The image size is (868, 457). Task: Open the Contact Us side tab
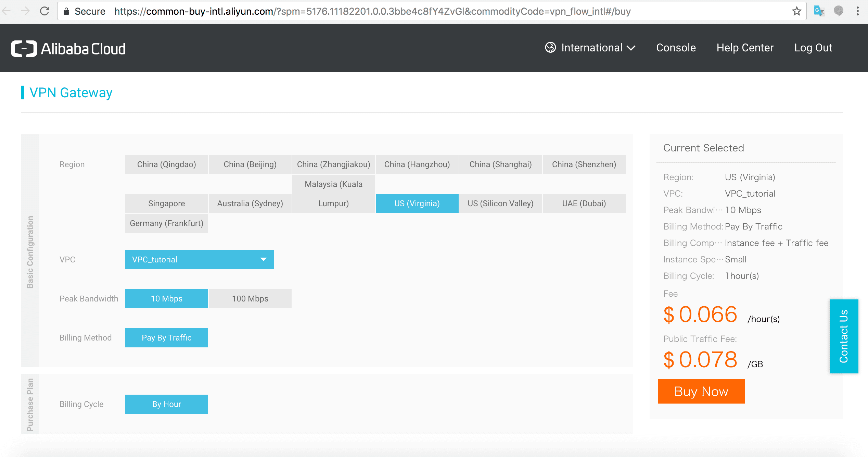(844, 336)
